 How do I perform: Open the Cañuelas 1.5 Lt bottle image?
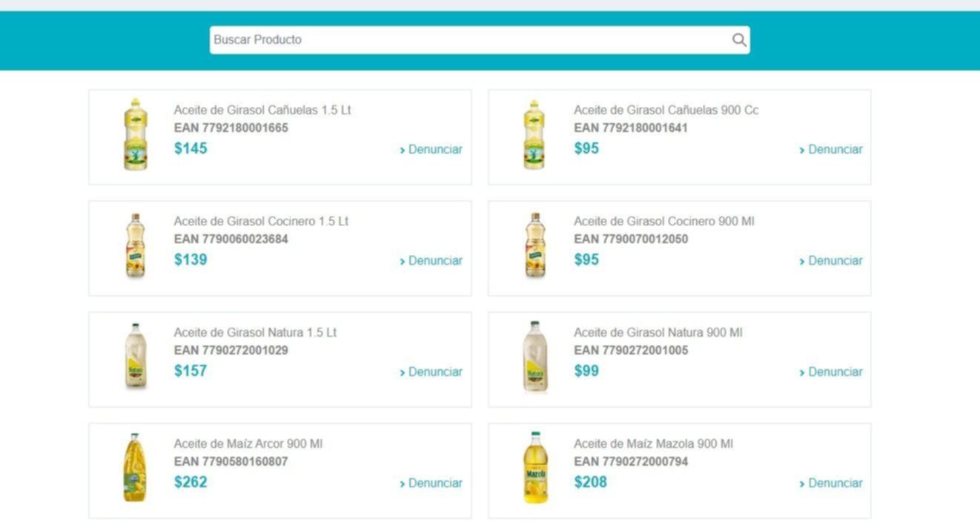click(135, 135)
